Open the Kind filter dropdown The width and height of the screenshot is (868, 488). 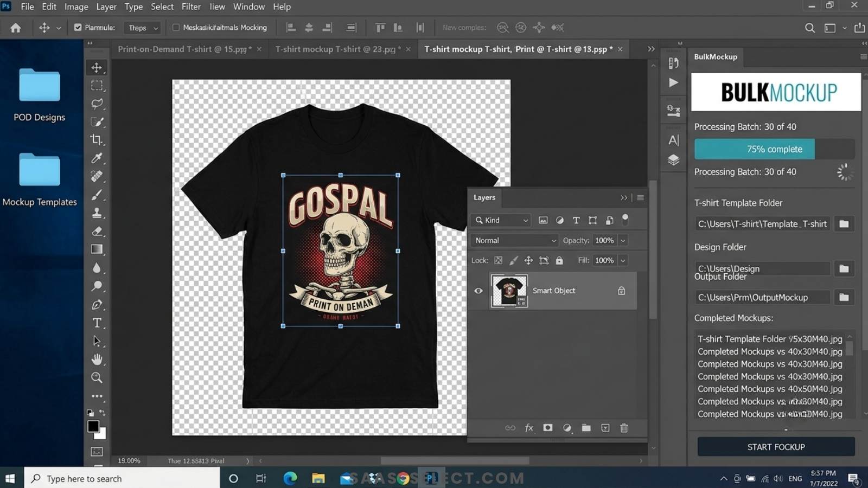pyautogui.click(x=501, y=220)
